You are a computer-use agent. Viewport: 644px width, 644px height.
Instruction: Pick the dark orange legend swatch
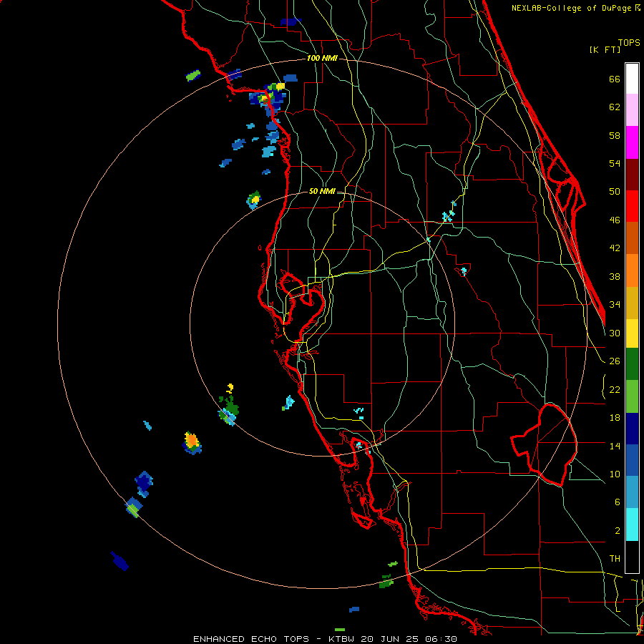coord(632,238)
